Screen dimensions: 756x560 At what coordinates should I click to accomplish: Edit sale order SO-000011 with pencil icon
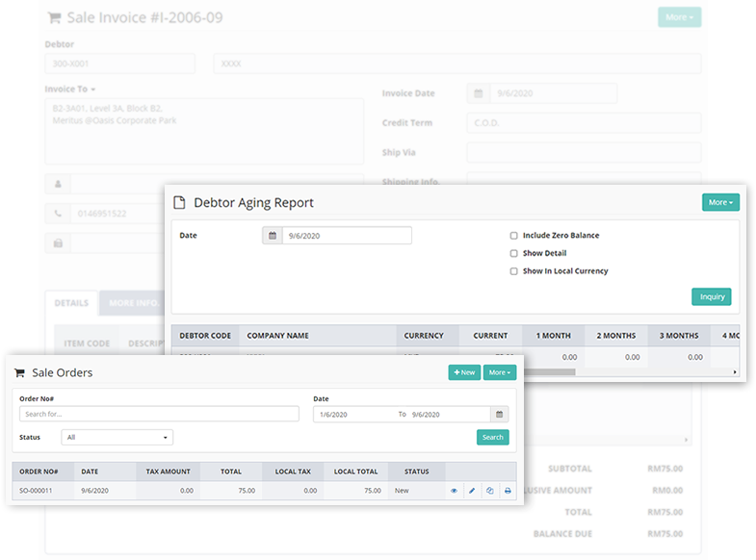coord(472,491)
